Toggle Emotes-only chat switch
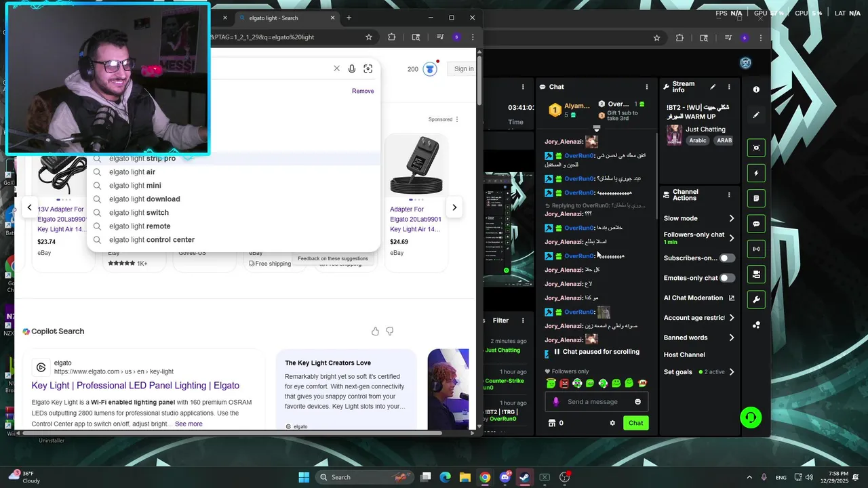This screenshot has height=488, width=868. point(727,278)
